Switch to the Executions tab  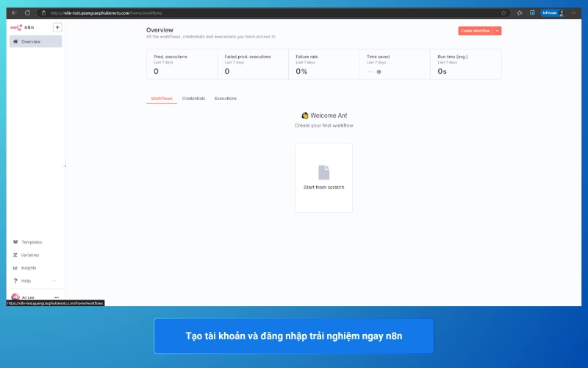tap(226, 99)
